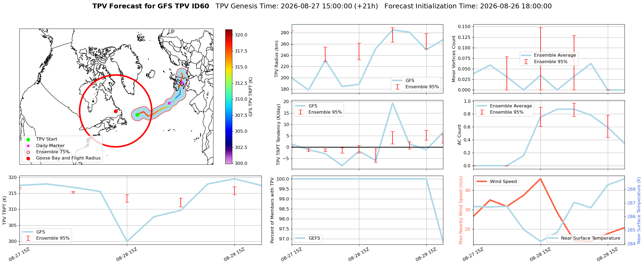The width and height of the screenshot is (644, 265).
Task: Click GFS legend entry in TPV TRPT chart
Action: pos(34,232)
